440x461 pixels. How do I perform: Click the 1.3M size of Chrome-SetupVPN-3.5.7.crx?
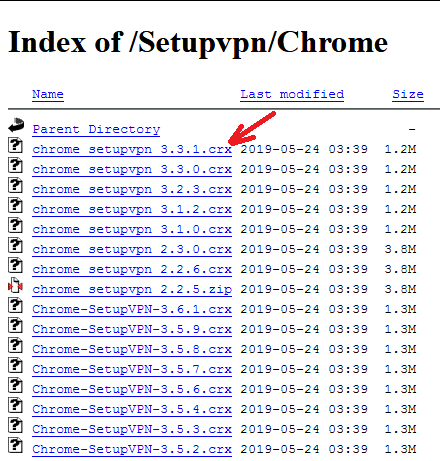tap(400, 369)
